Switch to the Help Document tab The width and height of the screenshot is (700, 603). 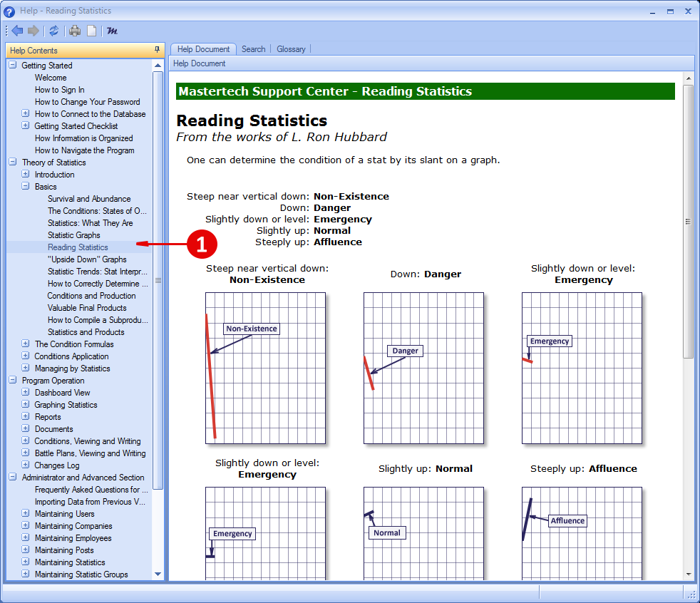coord(204,49)
